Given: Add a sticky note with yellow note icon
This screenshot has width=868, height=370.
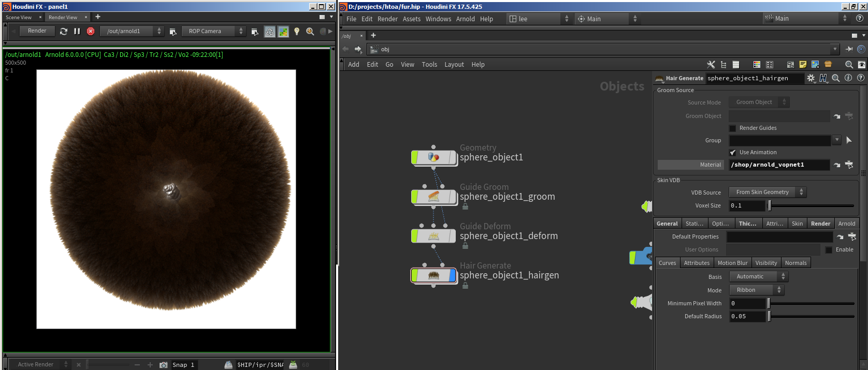Looking at the screenshot, I should tap(803, 65).
